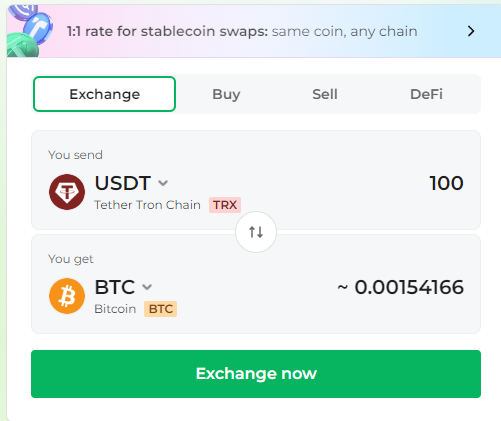Open the USDT currency selector
This screenshot has height=421, width=501.
tap(131, 183)
